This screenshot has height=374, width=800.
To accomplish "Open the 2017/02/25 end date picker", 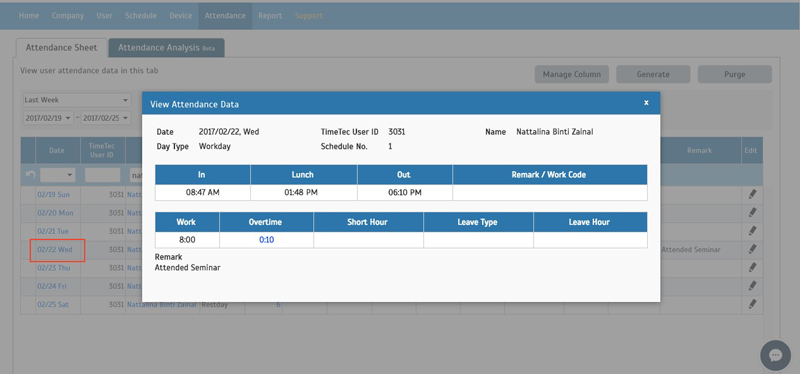I will pyautogui.click(x=106, y=118).
